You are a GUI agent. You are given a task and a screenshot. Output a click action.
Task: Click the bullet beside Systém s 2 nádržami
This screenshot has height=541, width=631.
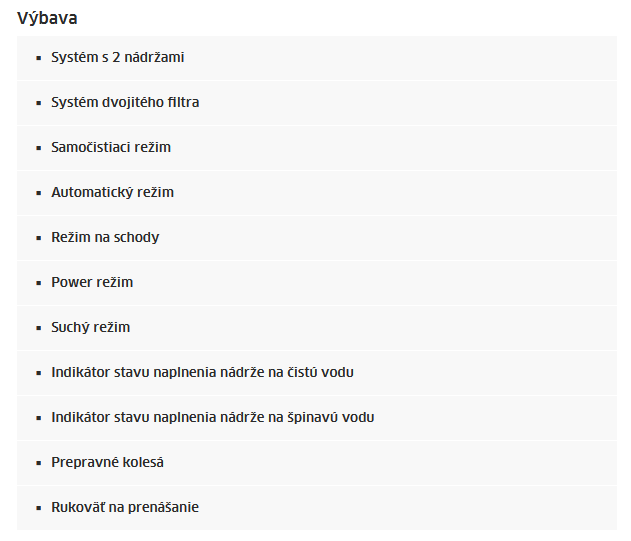click(x=39, y=58)
